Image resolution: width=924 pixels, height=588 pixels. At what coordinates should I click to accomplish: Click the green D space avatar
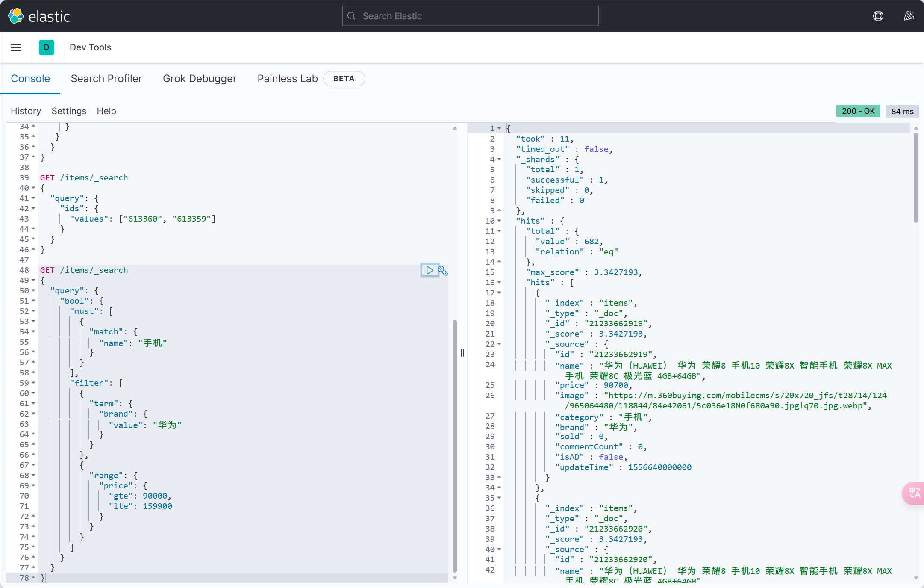pos(46,47)
